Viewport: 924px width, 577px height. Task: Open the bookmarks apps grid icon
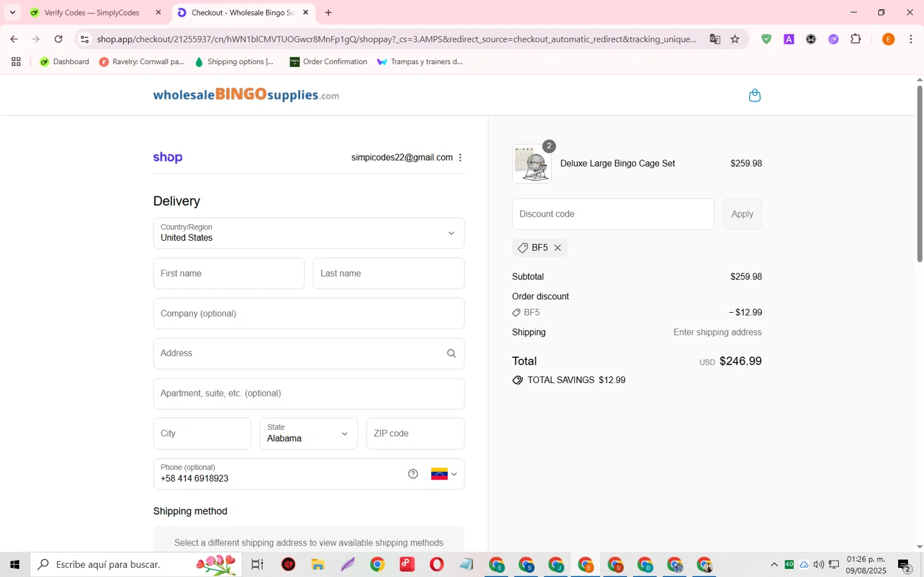click(x=16, y=62)
